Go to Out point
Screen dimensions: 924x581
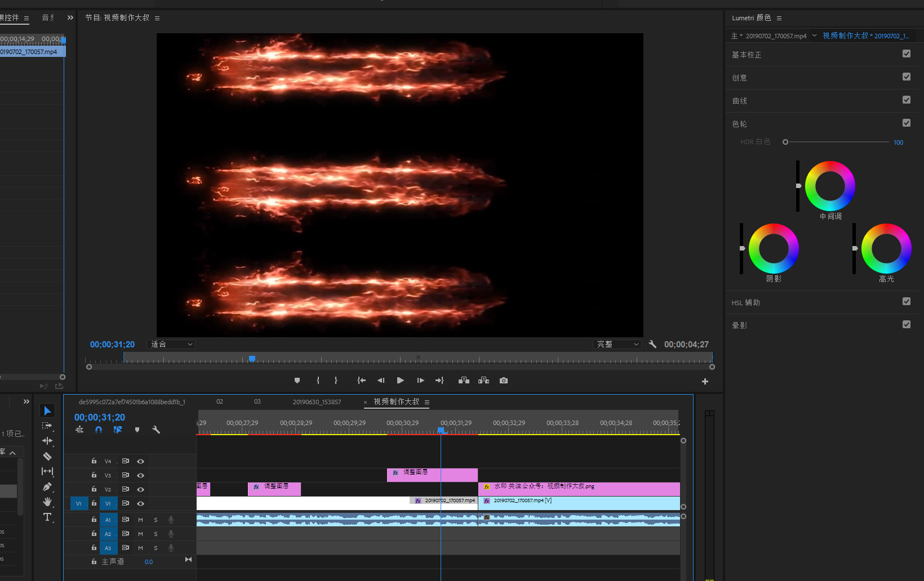click(x=439, y=381)
